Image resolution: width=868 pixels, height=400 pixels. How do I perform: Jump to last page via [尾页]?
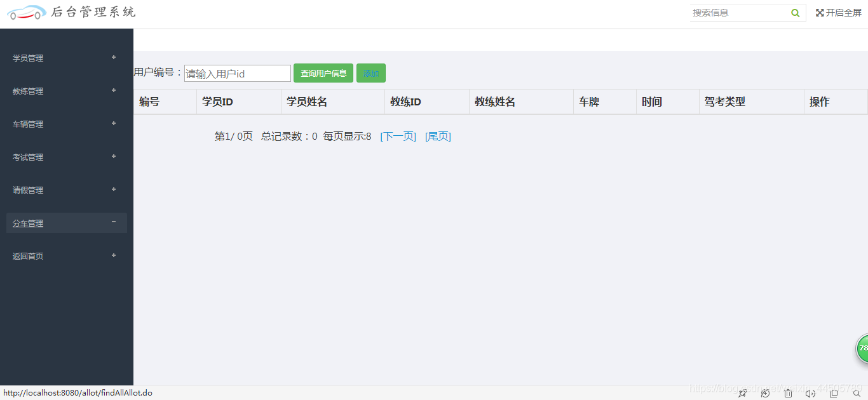pyautogui.click(x=438, y=137)
